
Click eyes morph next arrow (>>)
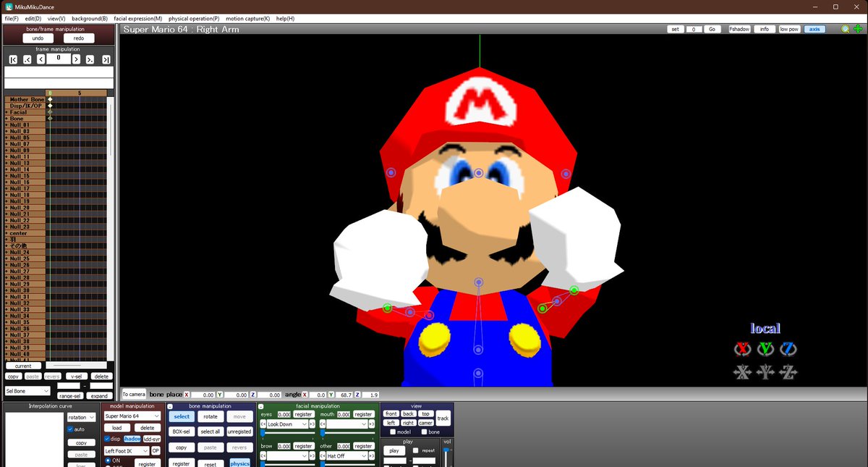click(312, 424)
